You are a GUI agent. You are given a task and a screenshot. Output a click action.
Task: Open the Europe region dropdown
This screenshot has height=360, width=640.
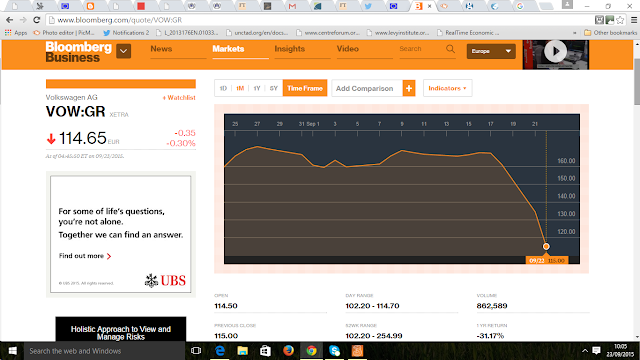[491, 51]
